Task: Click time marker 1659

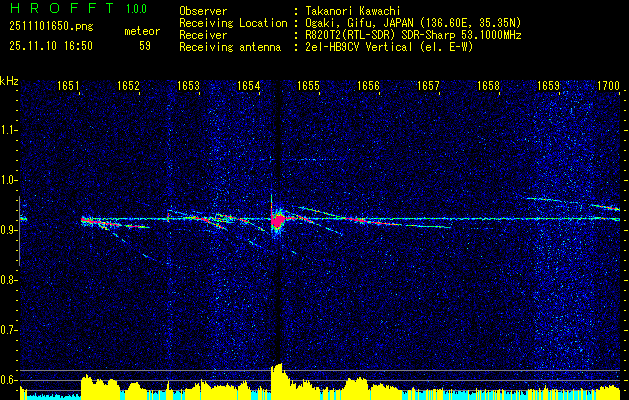Action: pos(548,85)
